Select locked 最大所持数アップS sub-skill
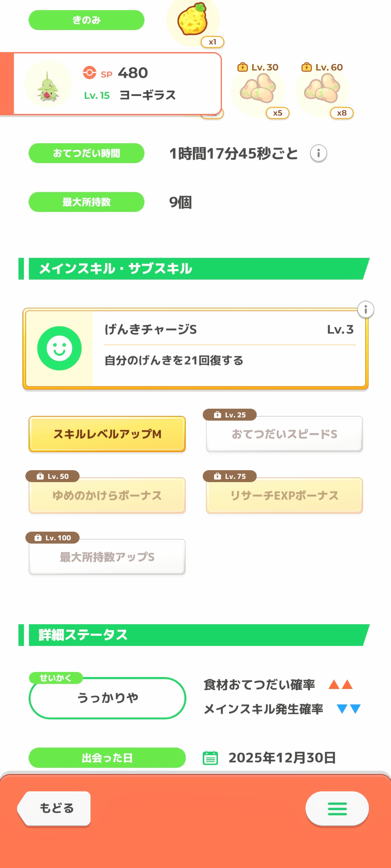The height and width of the screenshot is (868, 391). click(107, 557)
